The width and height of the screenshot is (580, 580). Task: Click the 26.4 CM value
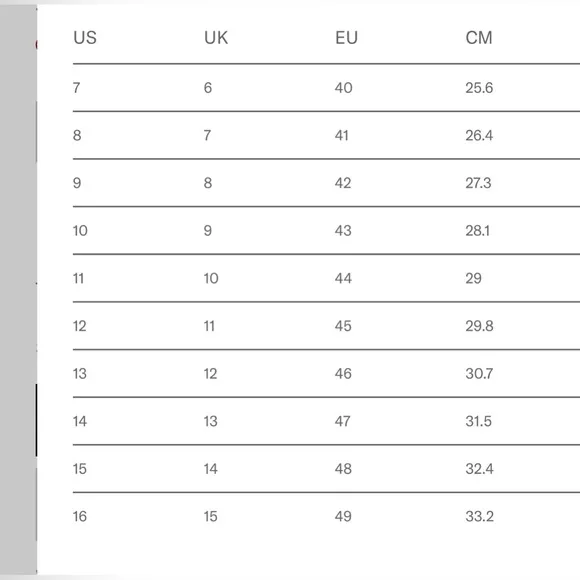tap(479, 135)
